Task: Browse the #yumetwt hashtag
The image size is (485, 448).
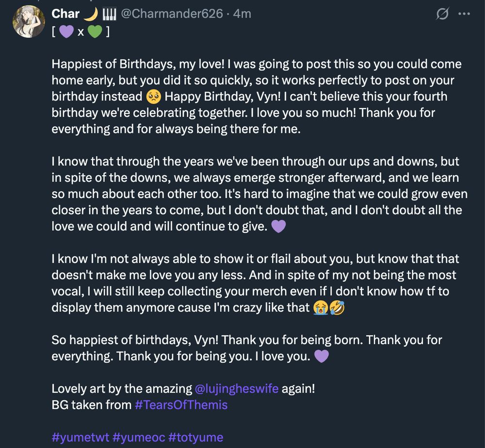Action: (80, 437)
